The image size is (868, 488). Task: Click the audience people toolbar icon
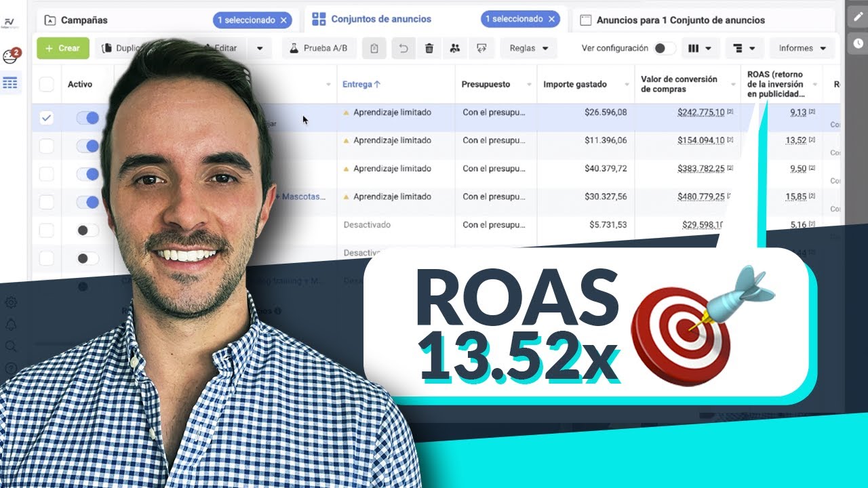pyautogui.click(x=455, y=48)
